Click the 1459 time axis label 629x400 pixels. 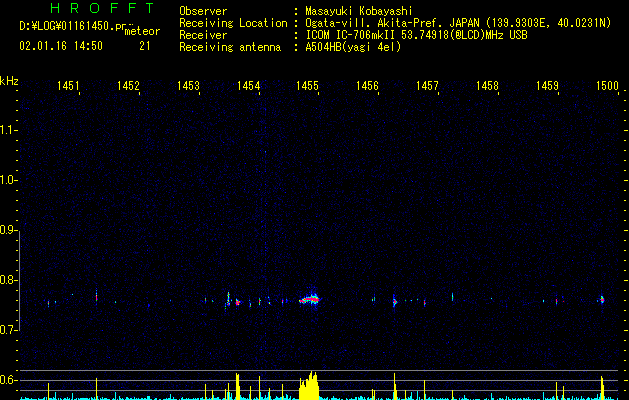click(547, 85)
